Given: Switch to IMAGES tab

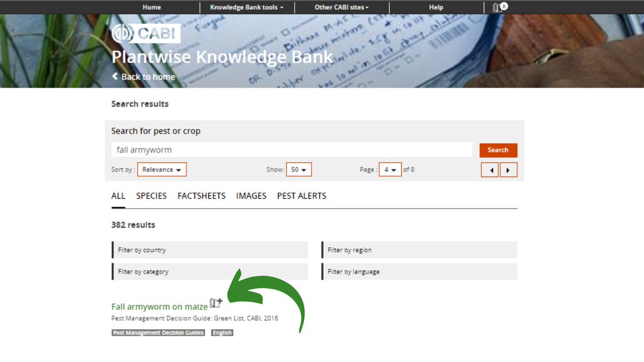Looking at the screenshot, I should tap(251, 196).
